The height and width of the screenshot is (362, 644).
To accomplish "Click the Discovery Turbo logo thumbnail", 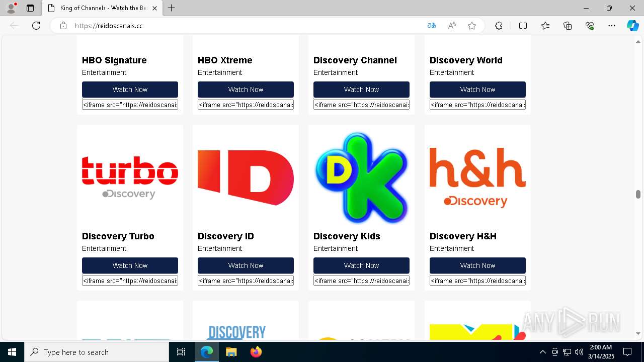I will point(130,177).
